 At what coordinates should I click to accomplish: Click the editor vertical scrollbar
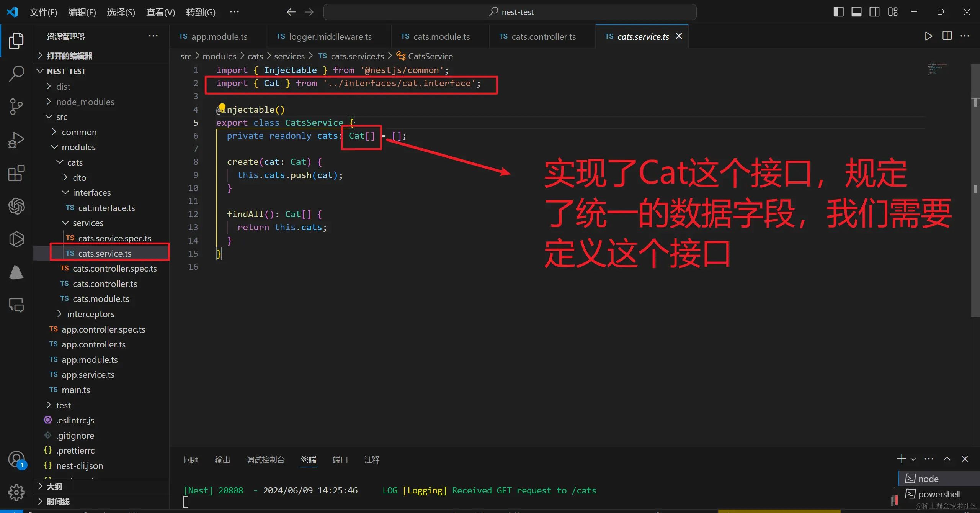point(975,190)
